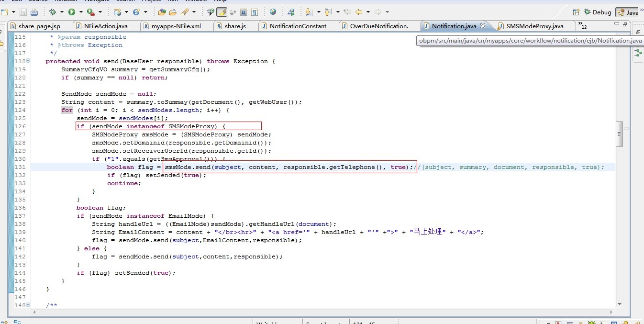The height and width of the screenshot is (324, 644).
Task: Open the External Tools dropdown arrow
Action: (x=100, y=12)
